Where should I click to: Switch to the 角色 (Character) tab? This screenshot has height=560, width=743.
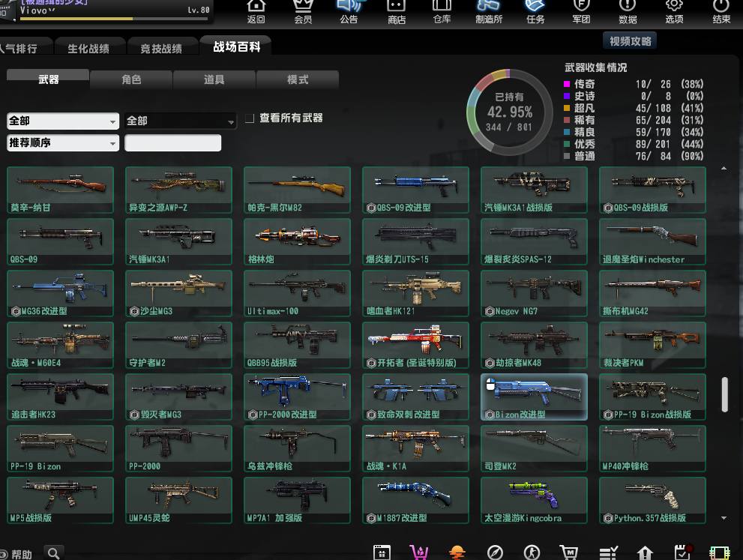(131, 79)
